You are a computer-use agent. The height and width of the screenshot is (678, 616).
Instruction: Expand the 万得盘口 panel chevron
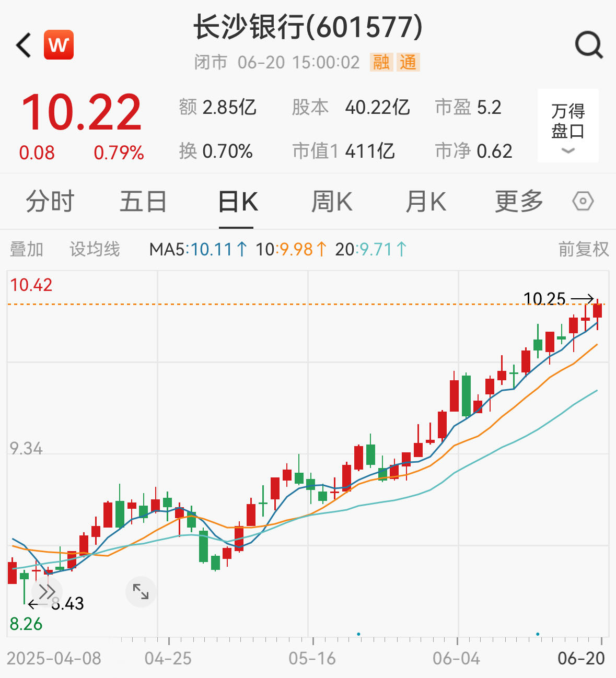click(567, 151)
